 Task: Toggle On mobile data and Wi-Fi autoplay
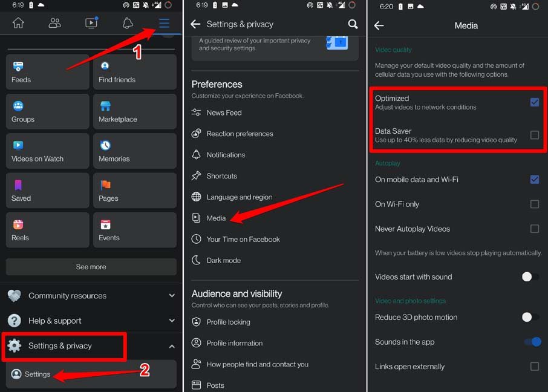tap(534, 180)
